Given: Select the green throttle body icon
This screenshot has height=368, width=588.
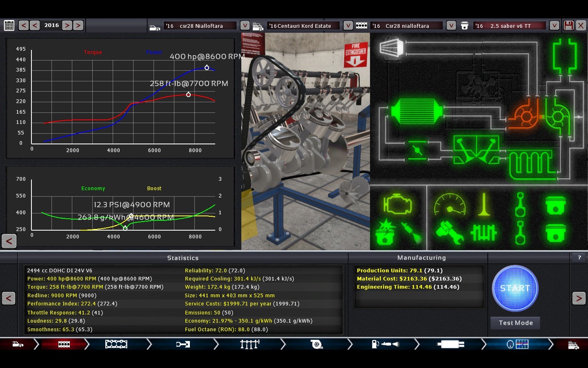Looking at the screenshot, I should click(x=416, y=150).
